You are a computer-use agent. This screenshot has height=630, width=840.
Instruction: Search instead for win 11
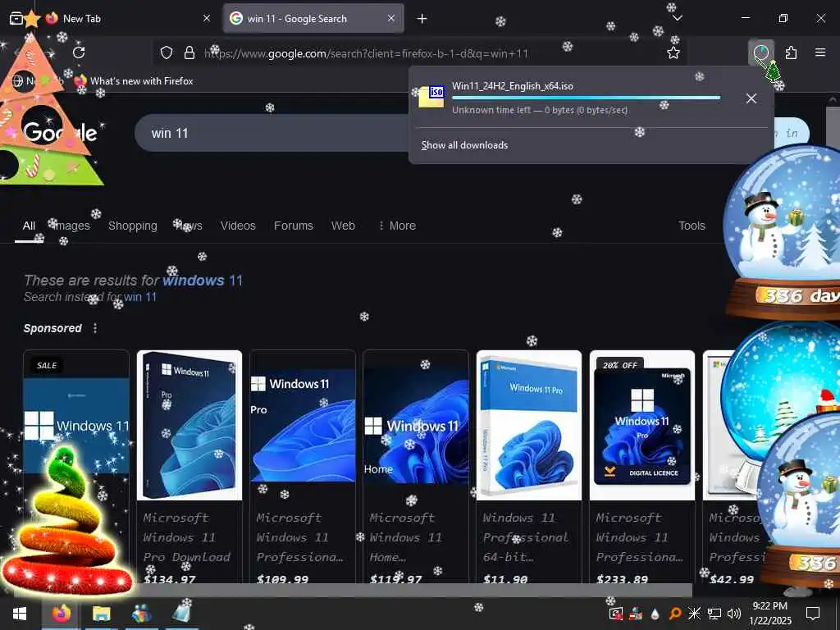pyautogui.click(x=140, y=297)
